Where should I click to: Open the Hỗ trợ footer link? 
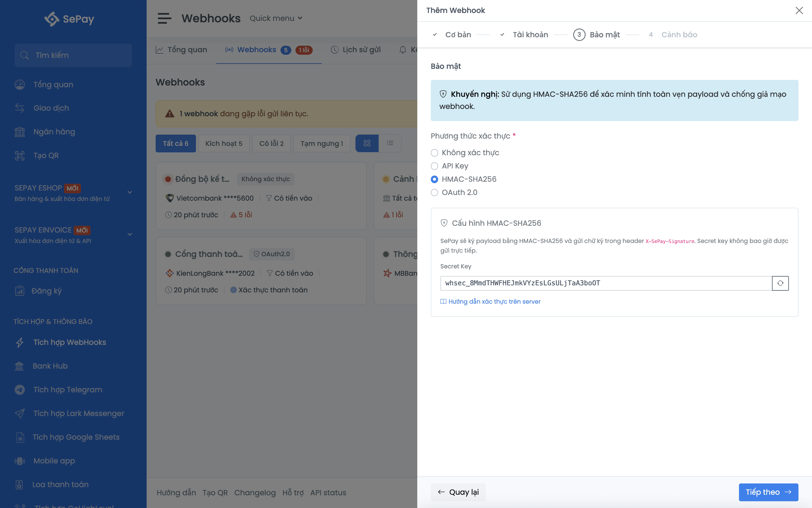click(293, 493)
